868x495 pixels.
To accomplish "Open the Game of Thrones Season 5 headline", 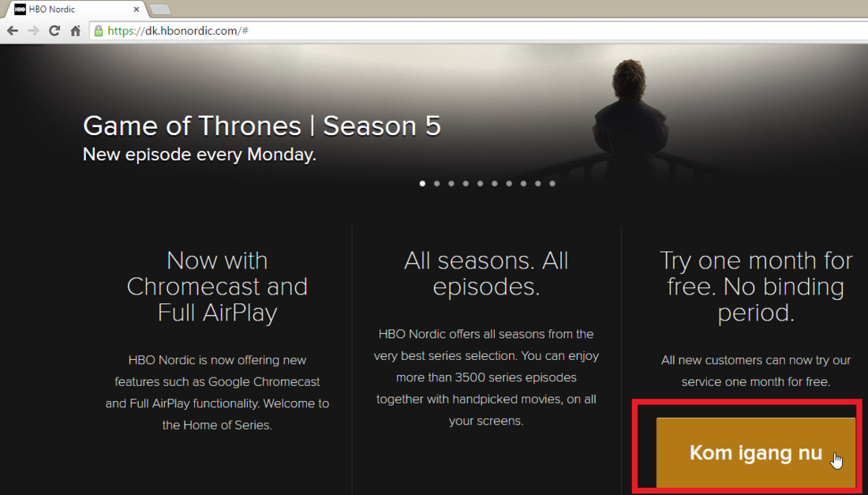I will click(x=262, y=126).
